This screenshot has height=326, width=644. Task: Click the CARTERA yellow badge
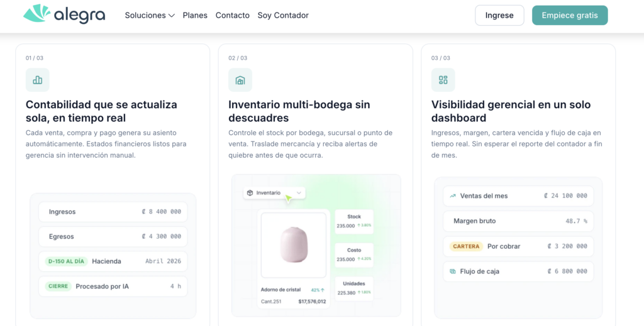tap(466, 246)
